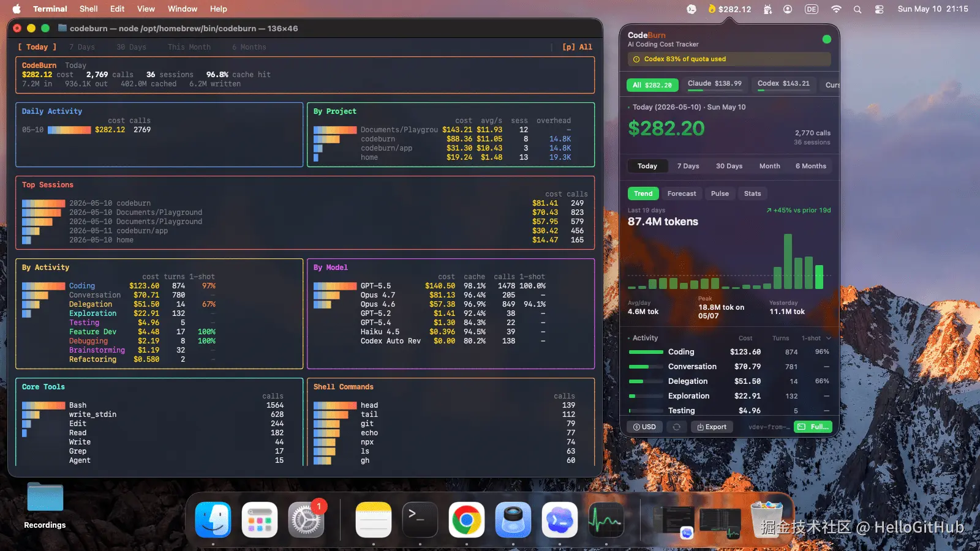This screenshot has width=980, height=551.
Task: Open the Window menu
Action: coord(183,9)
